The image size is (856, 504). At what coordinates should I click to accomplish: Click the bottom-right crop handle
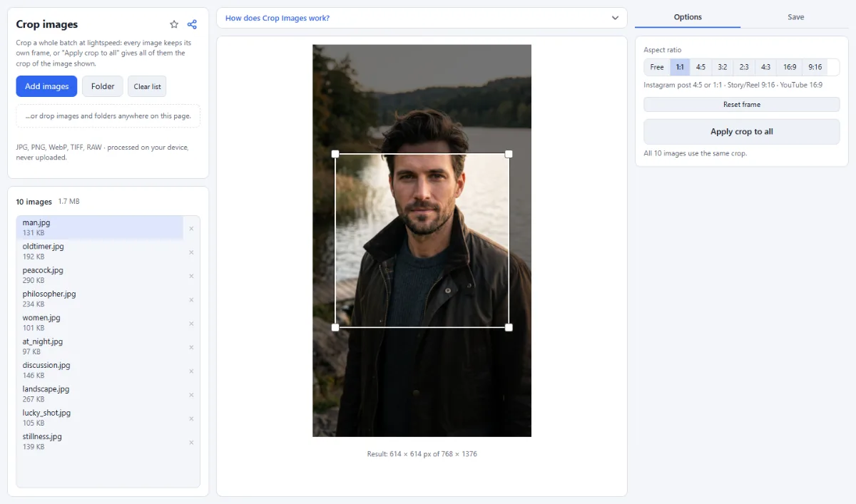click(x=509, y=327)
